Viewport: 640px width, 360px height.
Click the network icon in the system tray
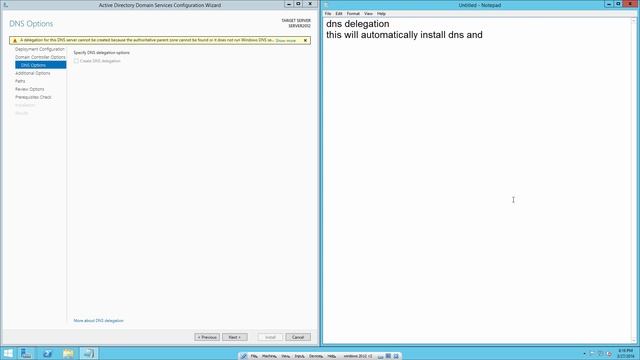600,353
